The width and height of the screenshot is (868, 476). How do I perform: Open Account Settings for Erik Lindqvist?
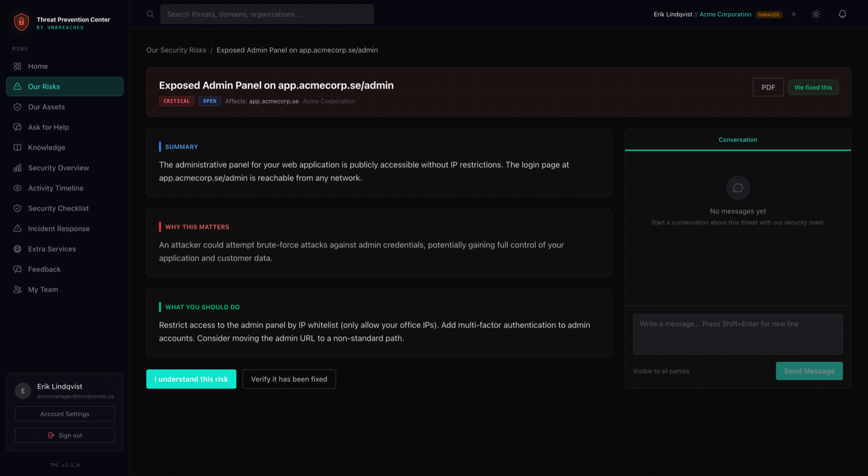tap(64, 413)
